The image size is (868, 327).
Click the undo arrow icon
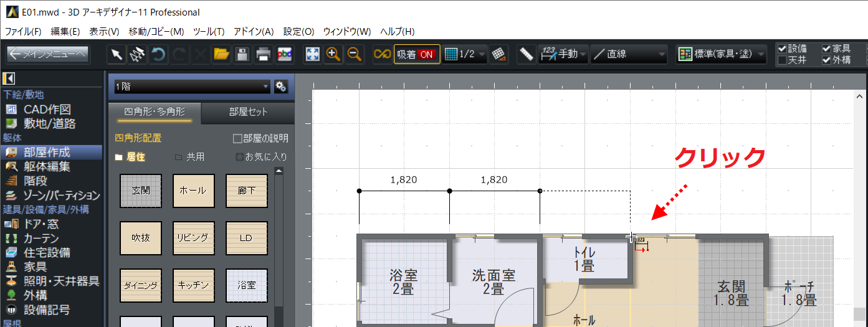pyautogui.click(x=159, y=54)
